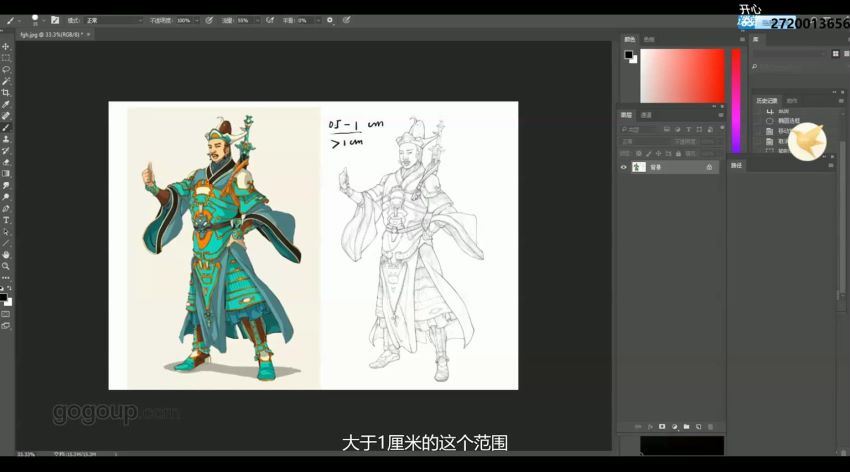Switch to the Color panel tab
The width and height of the screenshot is (850, 472).
[629, 39]
